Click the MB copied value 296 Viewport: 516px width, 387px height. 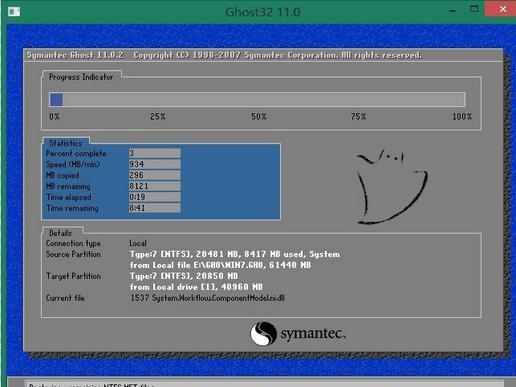pos(155,175)
